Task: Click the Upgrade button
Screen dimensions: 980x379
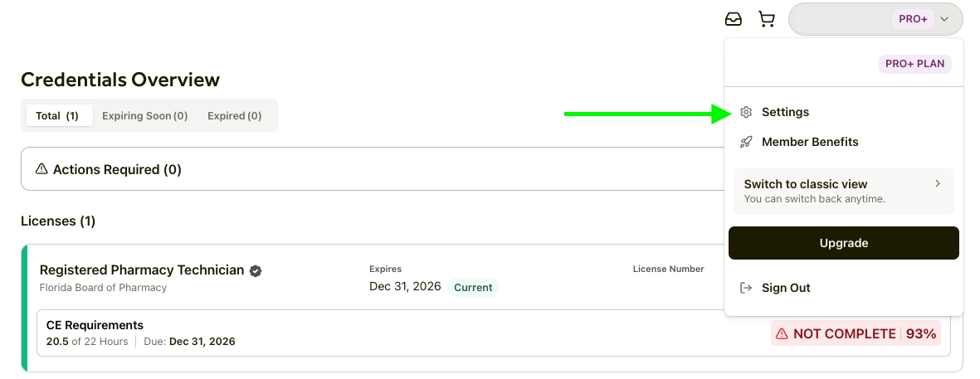Action: [x=843, y=243]
